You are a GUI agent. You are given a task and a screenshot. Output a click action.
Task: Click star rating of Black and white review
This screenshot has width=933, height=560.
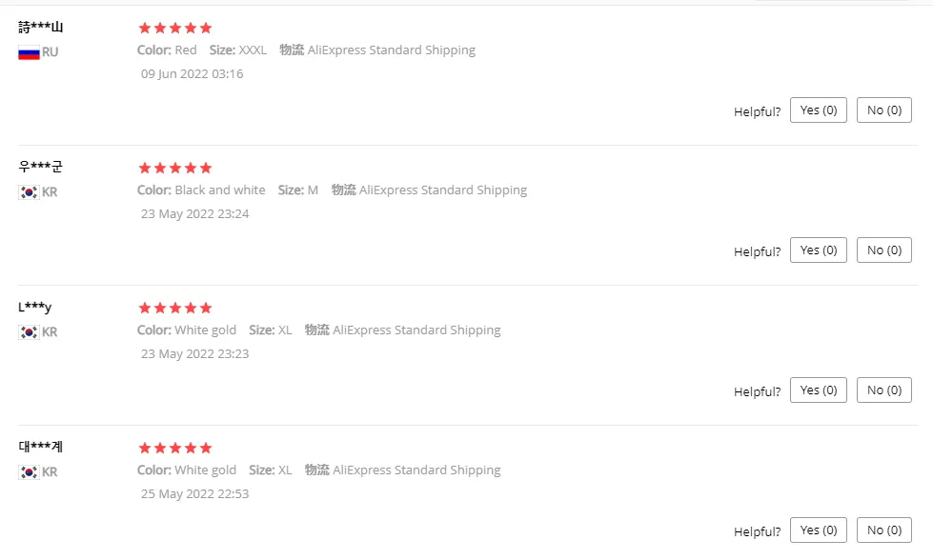tap(175, 168)
